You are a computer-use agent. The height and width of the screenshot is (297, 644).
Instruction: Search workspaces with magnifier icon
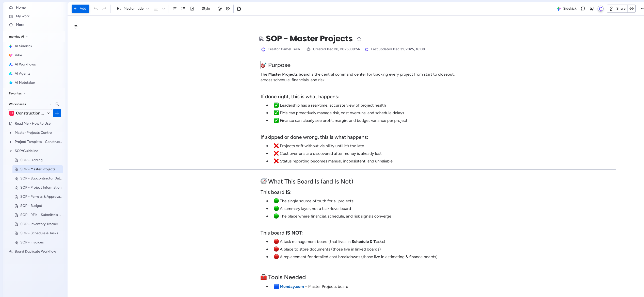pyautogui.click(x=57, y=104)
